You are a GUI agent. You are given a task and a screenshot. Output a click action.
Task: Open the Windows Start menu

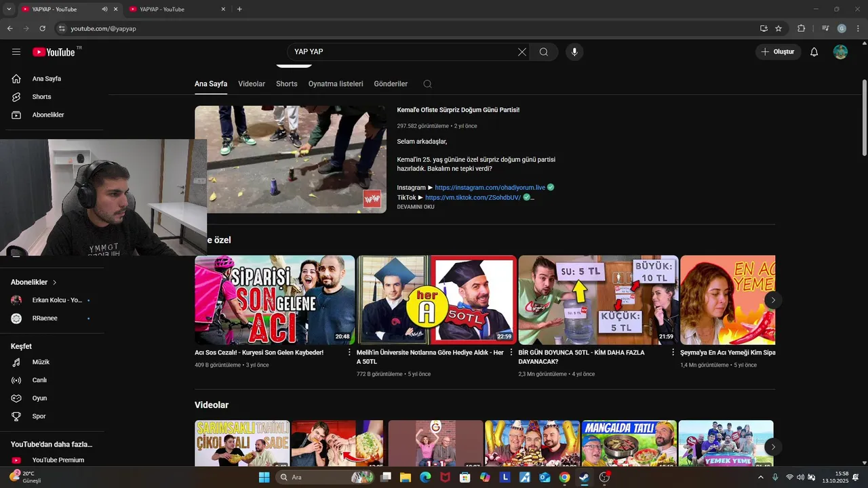pos(264,477)
